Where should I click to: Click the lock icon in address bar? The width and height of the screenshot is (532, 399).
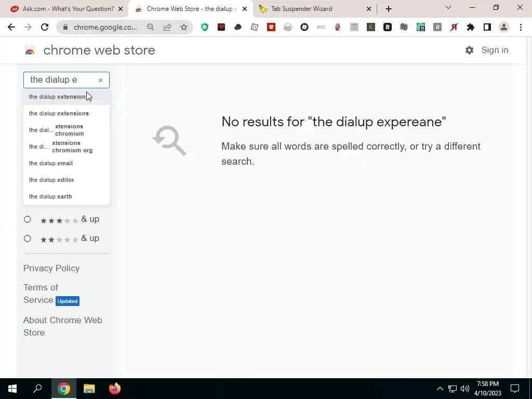click(65, 27)
